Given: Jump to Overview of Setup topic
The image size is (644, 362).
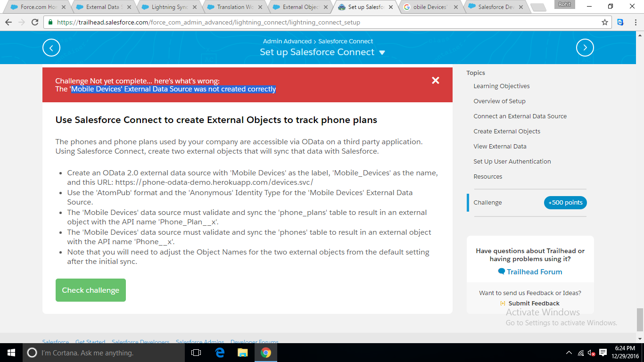Looking at the screenshot, I should [x=499, y=101].
